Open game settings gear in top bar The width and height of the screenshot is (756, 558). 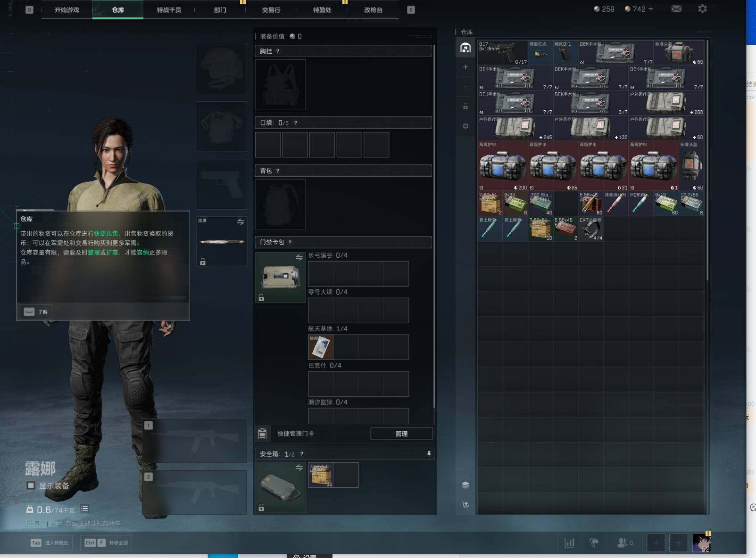[x=702, y=9]
